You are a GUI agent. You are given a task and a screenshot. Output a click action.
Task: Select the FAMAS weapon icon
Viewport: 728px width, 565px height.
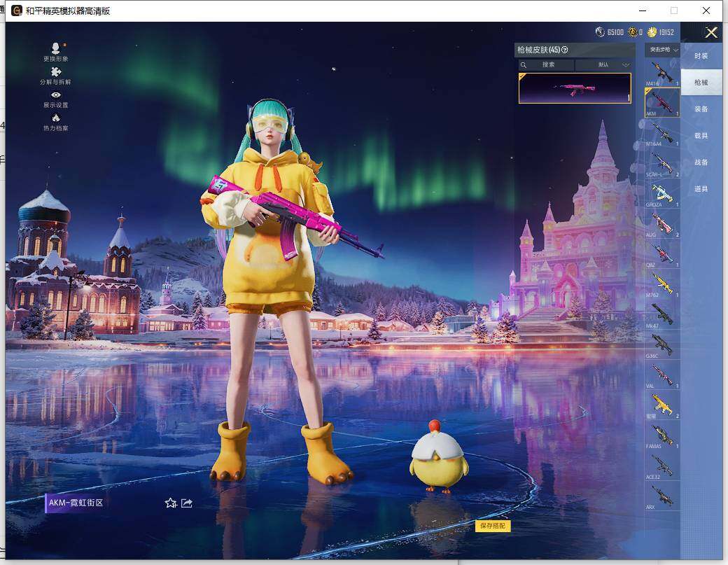662,435
